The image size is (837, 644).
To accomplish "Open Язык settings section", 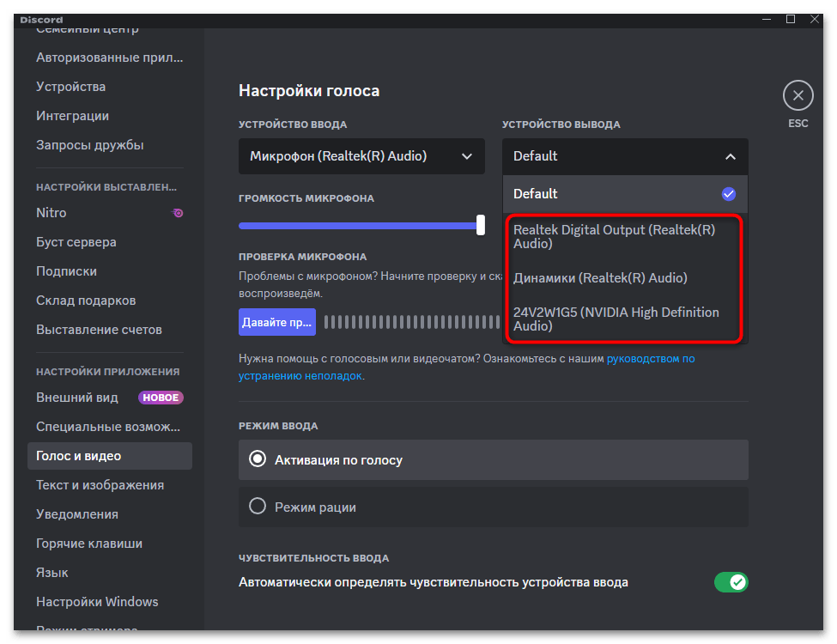I will coord(109,573).
